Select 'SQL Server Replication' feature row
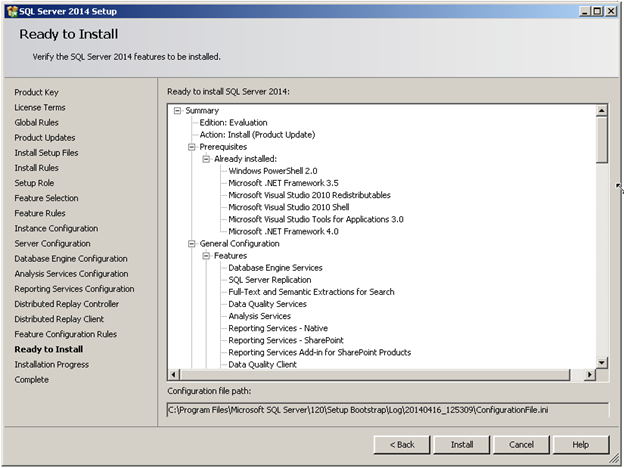The height and width of the screenshot is (468, 624). (x=270, y=280)
